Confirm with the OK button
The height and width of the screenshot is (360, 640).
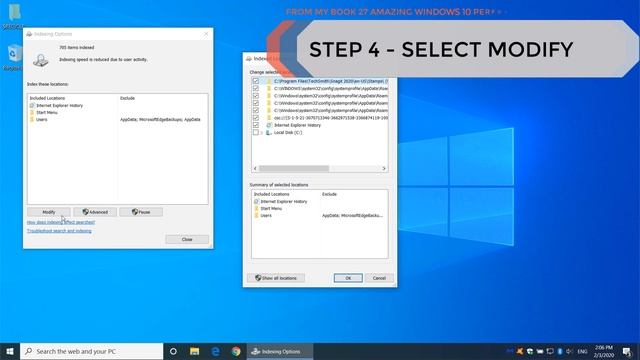point(348,278)
